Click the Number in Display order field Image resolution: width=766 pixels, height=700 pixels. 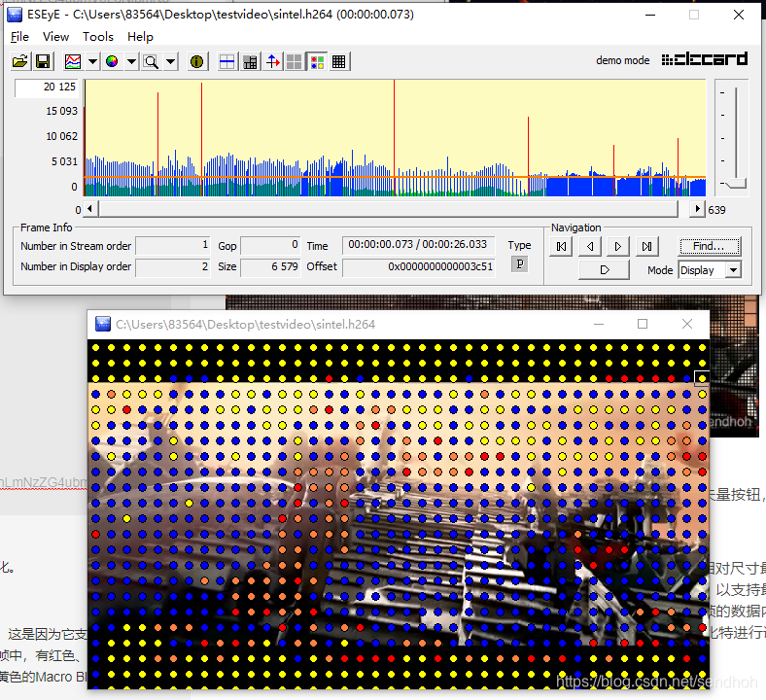pyautogui.click(x=173, y=267)
